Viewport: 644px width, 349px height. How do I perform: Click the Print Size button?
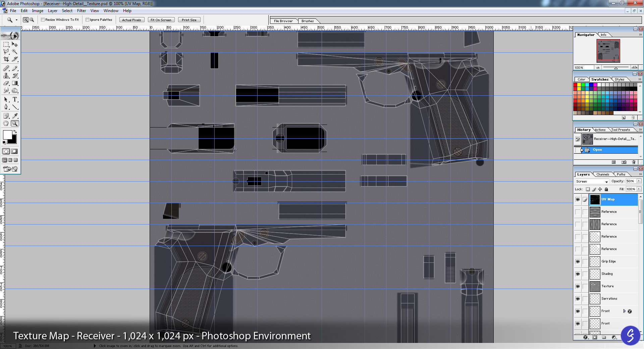[189, 20]
